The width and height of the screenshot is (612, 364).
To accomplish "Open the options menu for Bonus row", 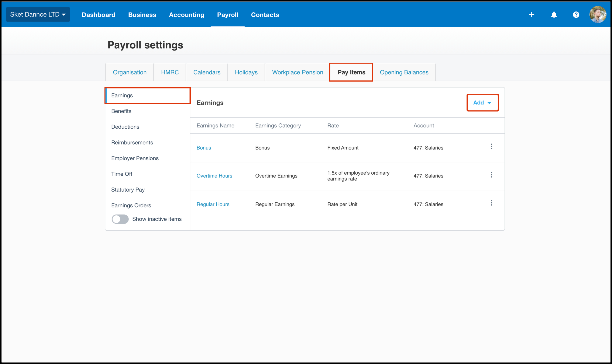I will click(x=491, y=147).
